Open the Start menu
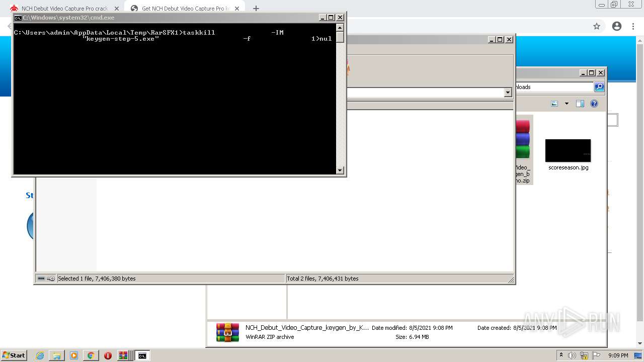Viewport: 644px width, 362px height. click(x=14, y=355)
